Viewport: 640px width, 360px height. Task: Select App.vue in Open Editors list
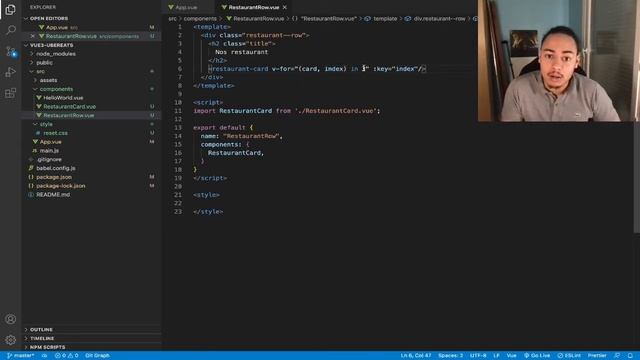[57, 27]
